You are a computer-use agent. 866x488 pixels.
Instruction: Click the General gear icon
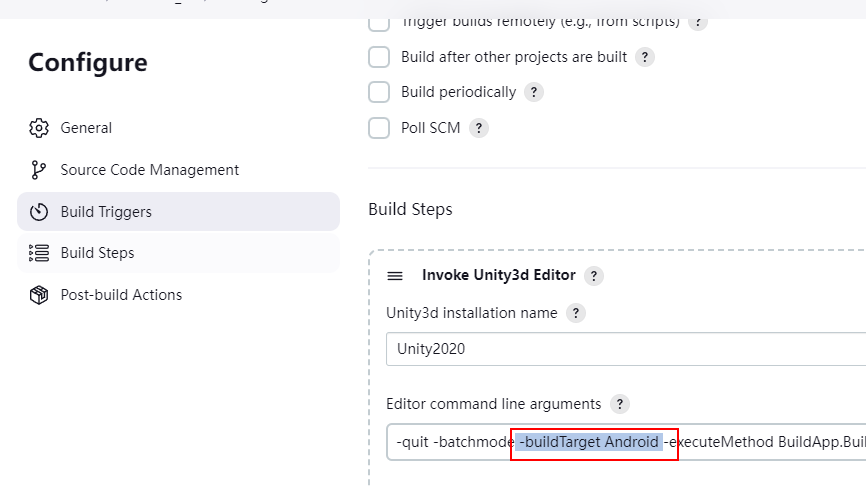(39, 128)
